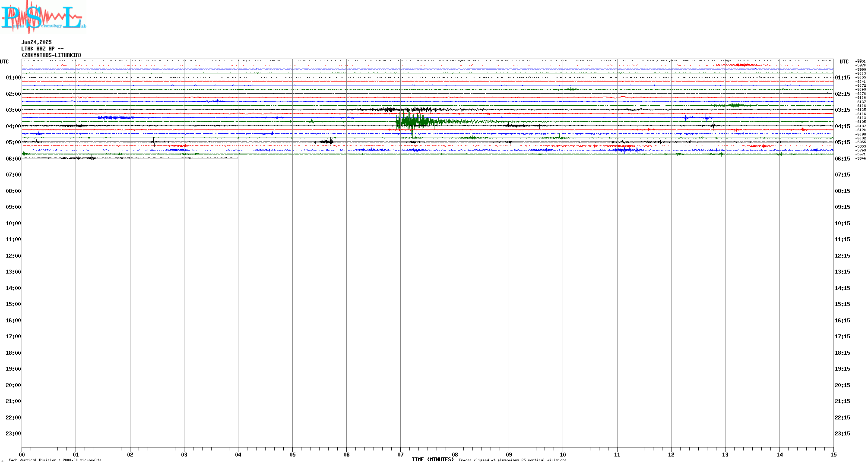868x466 pixels.
Task: Click the 11 minute label on bottom axis
Action: pos(617,454)
